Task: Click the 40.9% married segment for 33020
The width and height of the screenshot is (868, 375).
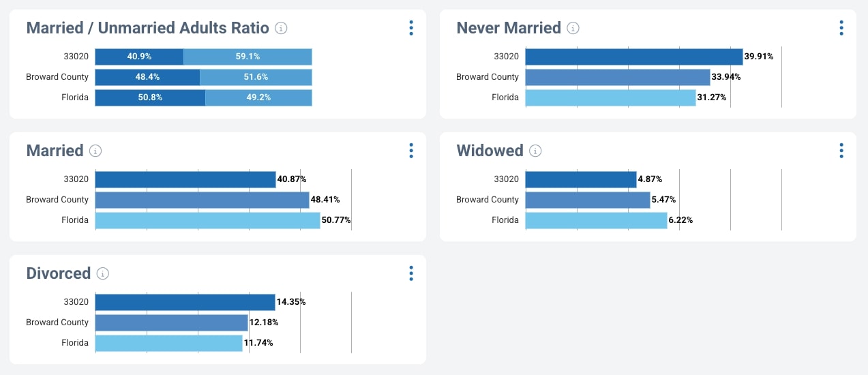Action: coord(139,57)
